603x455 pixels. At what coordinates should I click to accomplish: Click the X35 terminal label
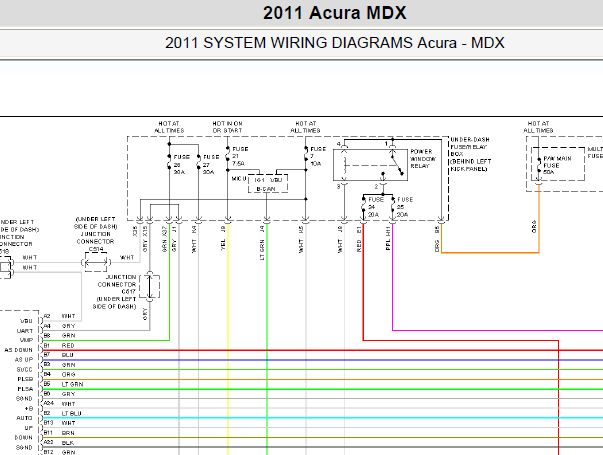pos(135,231)
